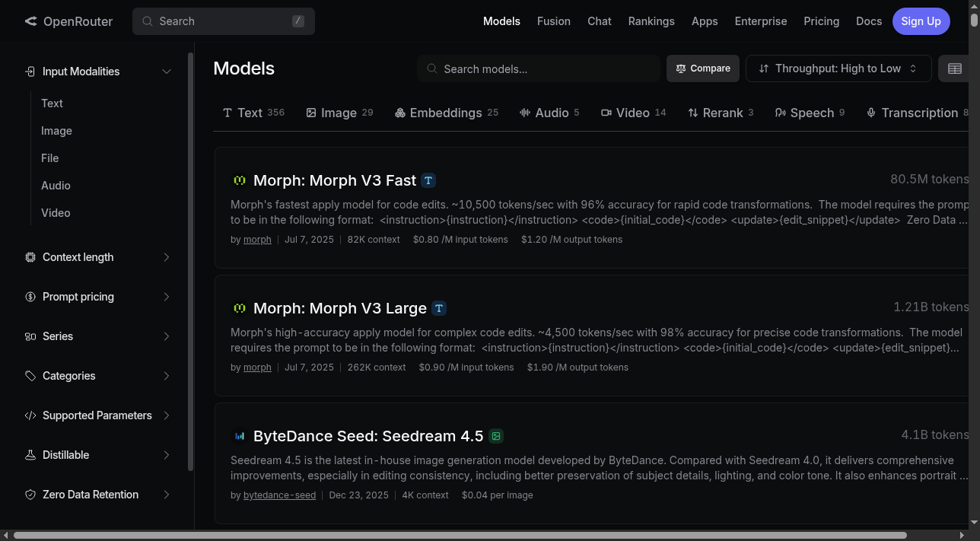Image resolution: width=980 pixels, height=541 pixels.
Task: Click magnifier icon in top Search bar
Action: tap(148, 21)
